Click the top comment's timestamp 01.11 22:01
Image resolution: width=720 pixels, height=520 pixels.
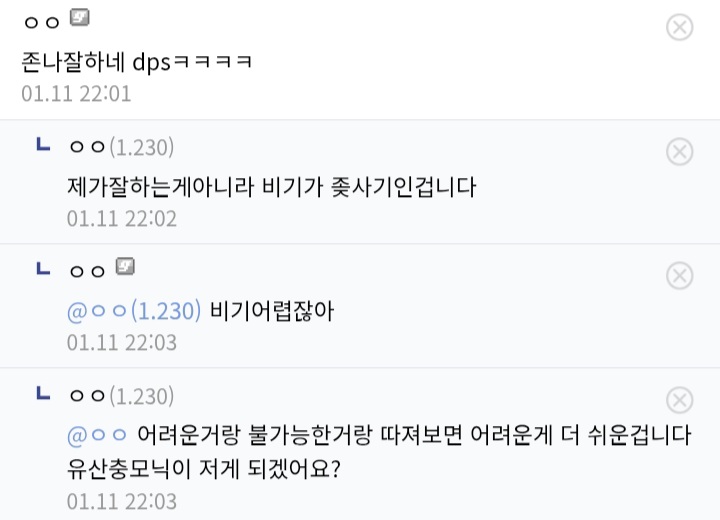pyautogui.click(x=76, y=95)
